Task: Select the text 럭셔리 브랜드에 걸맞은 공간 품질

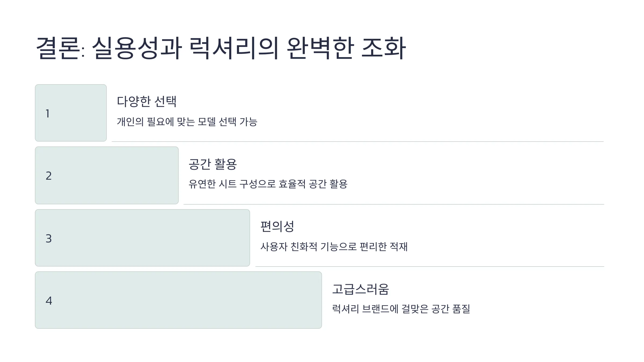Action: click(401, 309)
